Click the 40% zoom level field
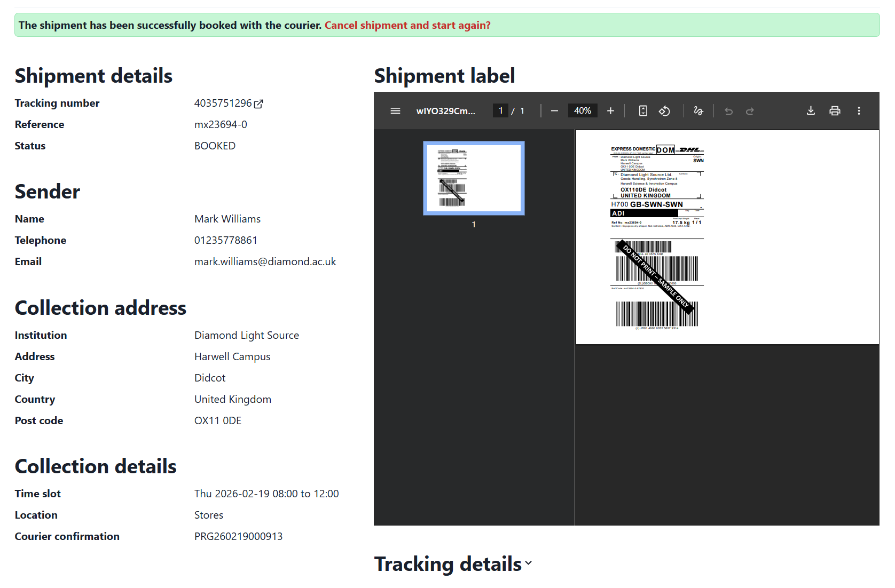The width and height of the screenshot is (895, 588). point(583,110)
